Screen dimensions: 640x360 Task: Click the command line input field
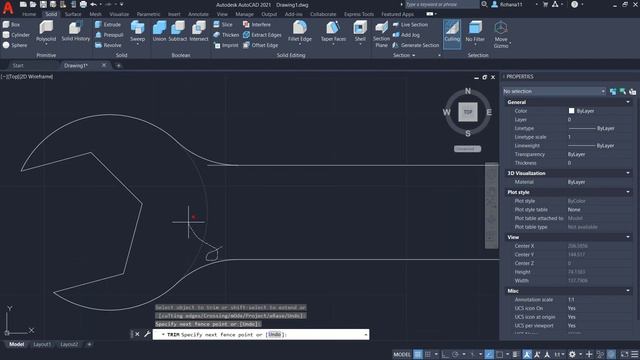(261, 334)
